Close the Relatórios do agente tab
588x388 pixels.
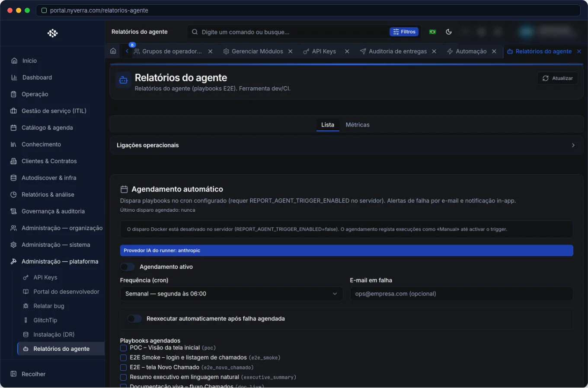[x=579, y=51]
